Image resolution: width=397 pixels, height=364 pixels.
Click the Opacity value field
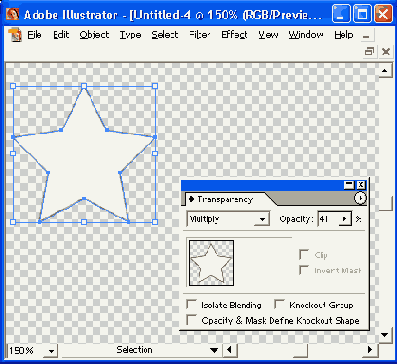tap(328, 219)
